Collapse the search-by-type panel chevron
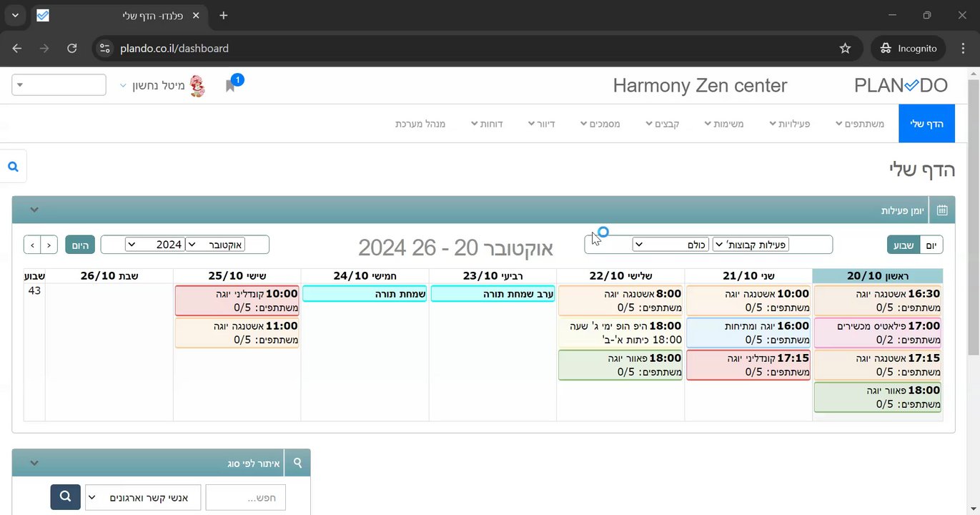Screen dimensions: 980x515 tap(34, 463)
